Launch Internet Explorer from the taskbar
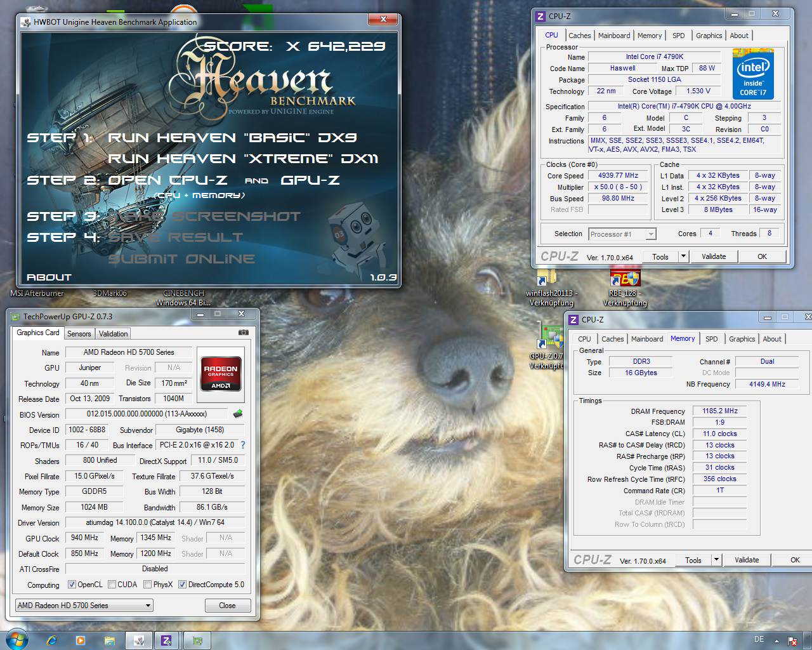Image resolution: width=812 pixels, height=650 pixels. point(52,640)
